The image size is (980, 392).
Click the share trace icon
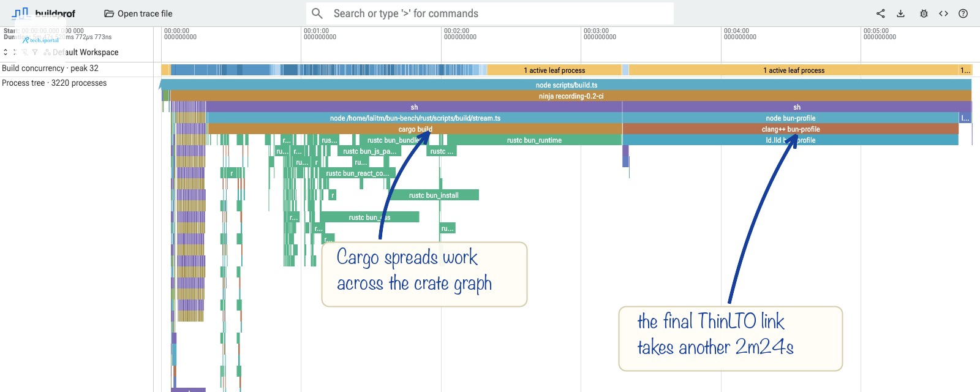point(880,13)
